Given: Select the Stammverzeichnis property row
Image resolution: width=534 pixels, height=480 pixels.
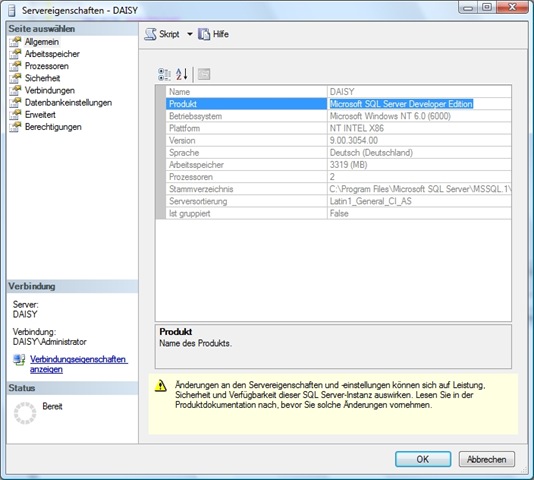Looking at the screenshot, I should (339, 189).
